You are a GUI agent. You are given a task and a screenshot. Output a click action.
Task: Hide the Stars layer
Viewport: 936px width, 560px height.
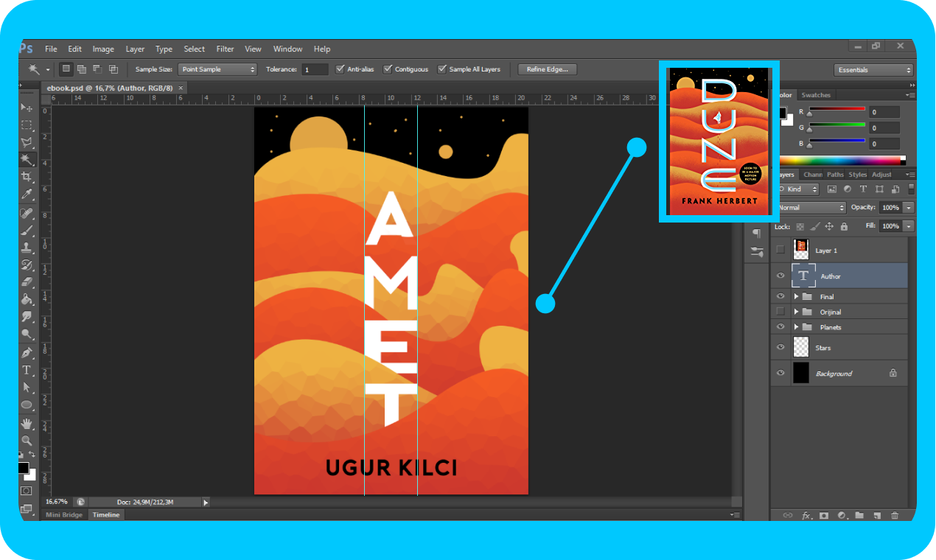click(x=780, y=346)
